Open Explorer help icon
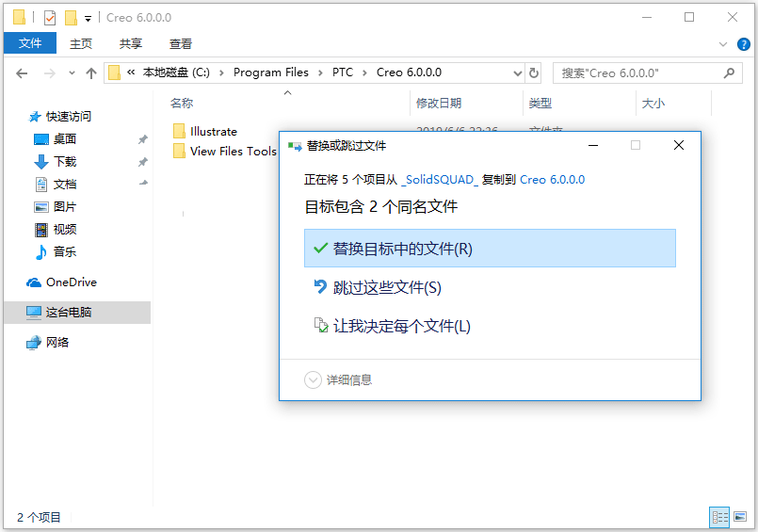758x532 pixels. tap(744, 44)
